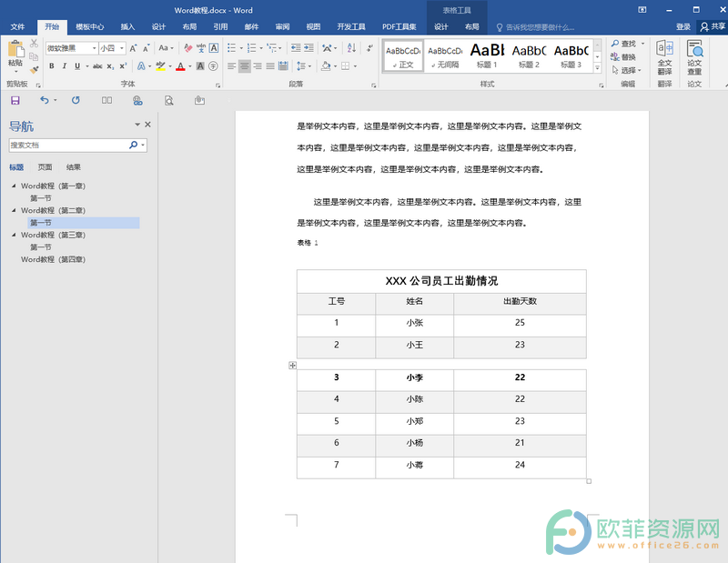Open the 选择 select dropdown
Screen dimensions: 728x563
[x=627, y=70]
